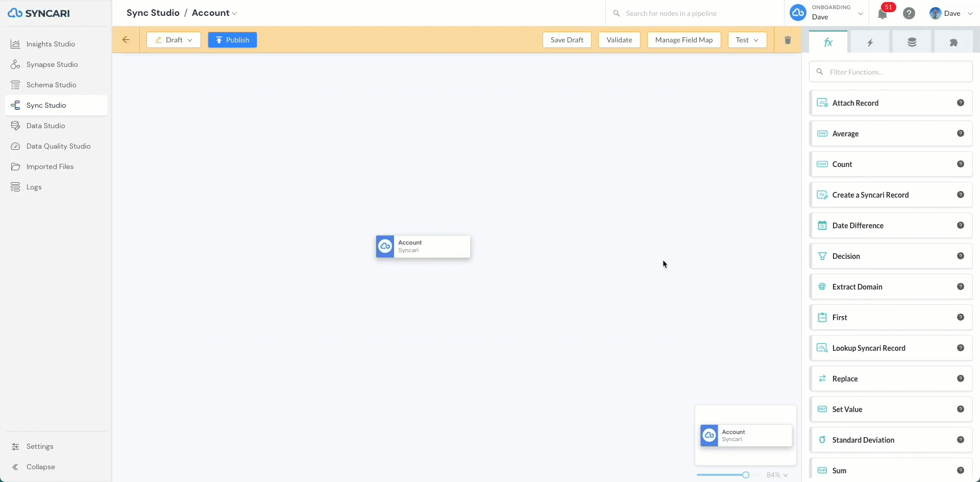Open the Draft version dropdown
The height and width of the screenshot is (482, 980).
coord(174,40)
